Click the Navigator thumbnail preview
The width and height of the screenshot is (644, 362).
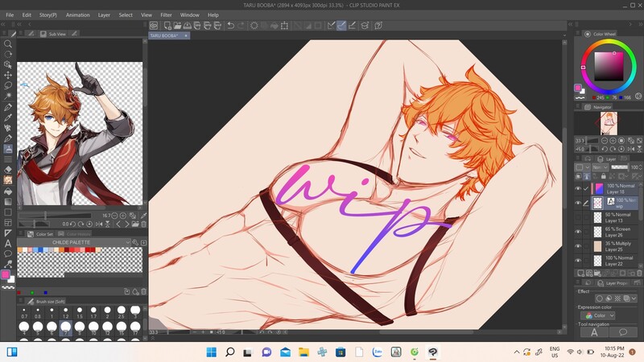[x=609, y=123]
